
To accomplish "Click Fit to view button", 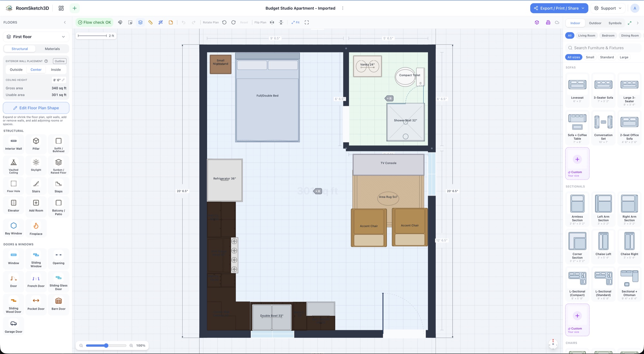I will point(296,23).
